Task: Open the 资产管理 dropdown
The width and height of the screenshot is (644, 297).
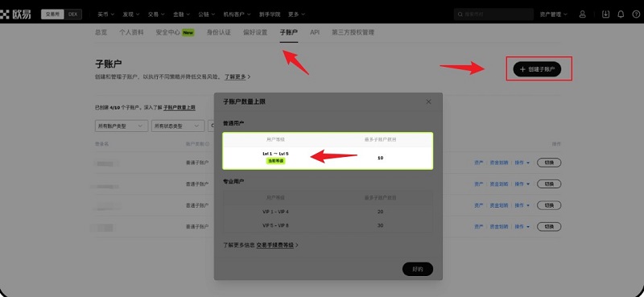Action: click(553, 14)
